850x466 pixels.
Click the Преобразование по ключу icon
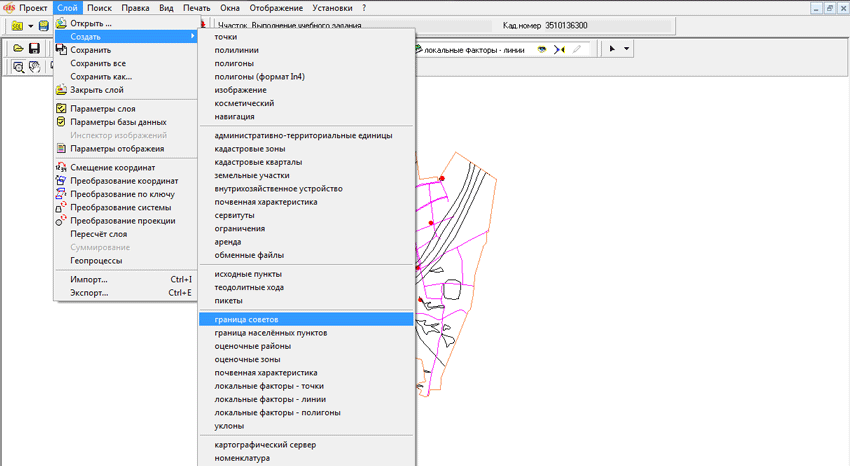click(x=61, y=194)
